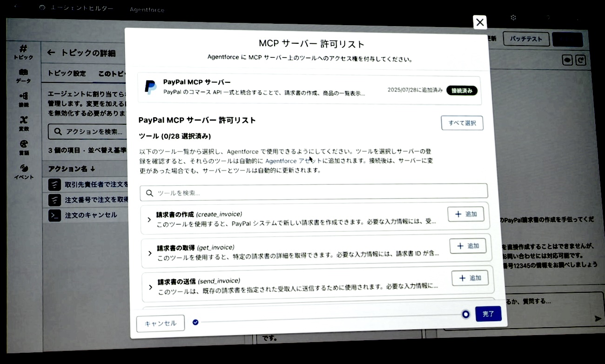Click the バッチテスト button
Screen dimensions: 605x364
526,39
